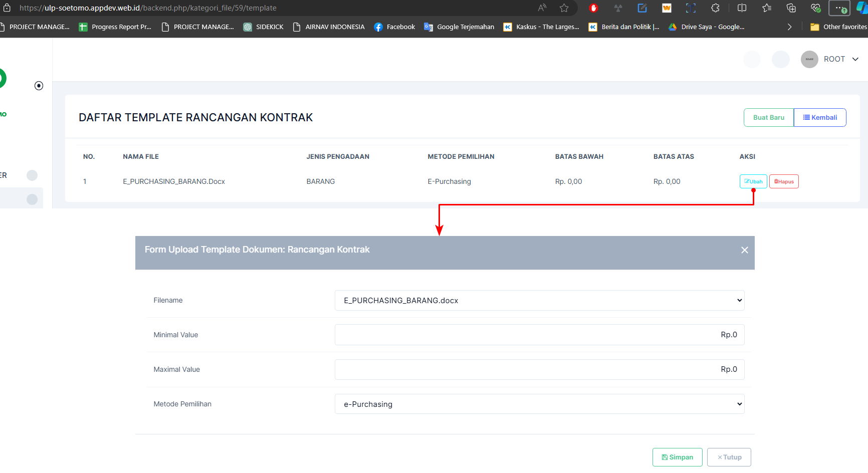Open the Favorites list icon
868x473 pixels.
(766, 8)
